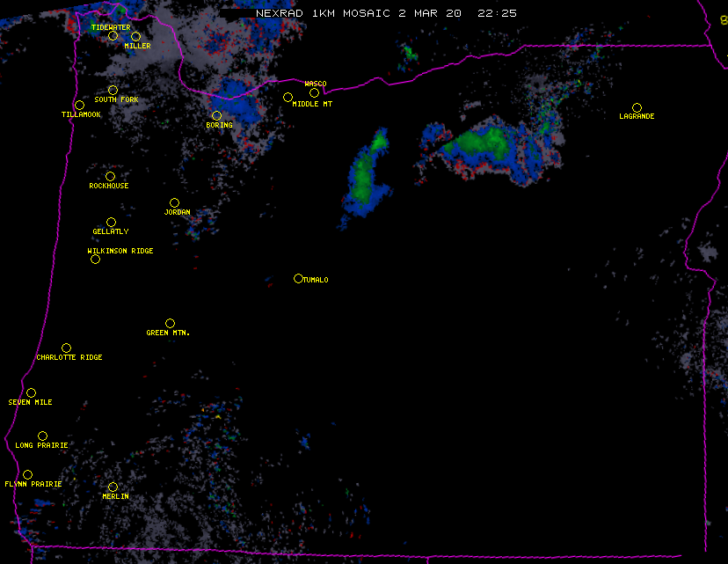Select the Miller station circle marker

pyautogui.click(x=135, y=37)
